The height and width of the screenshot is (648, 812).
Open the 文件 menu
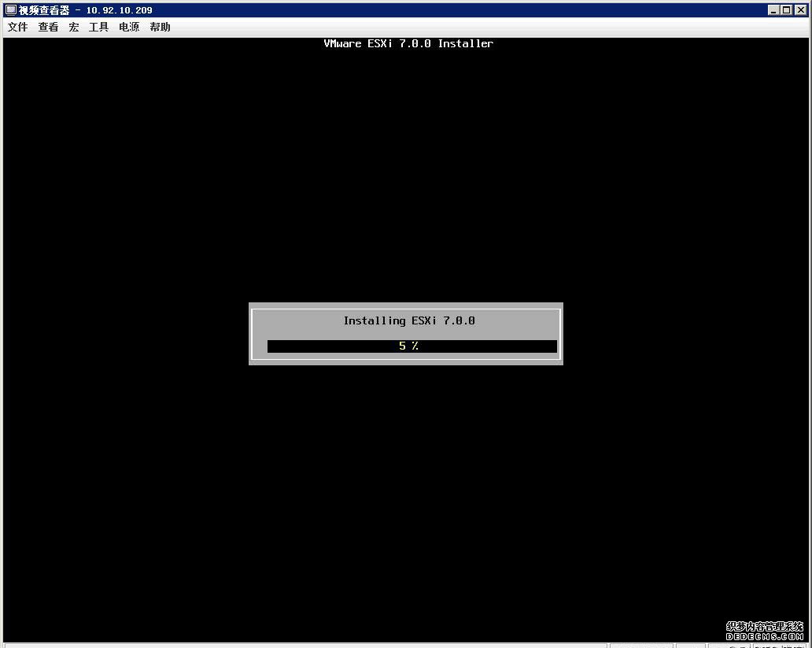17,27
